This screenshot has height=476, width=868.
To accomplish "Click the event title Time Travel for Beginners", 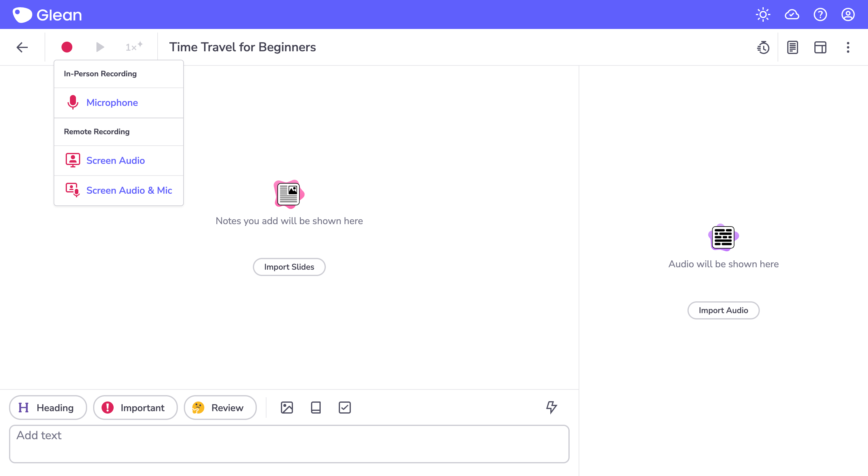I will coord(242,47).
